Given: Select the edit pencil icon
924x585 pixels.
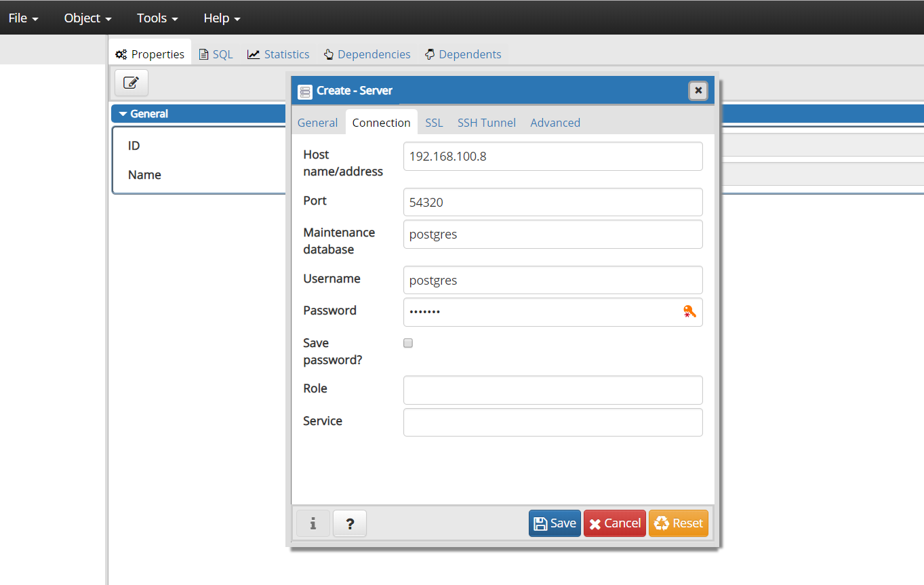Looking at the screenshot, I should (131, 82).
